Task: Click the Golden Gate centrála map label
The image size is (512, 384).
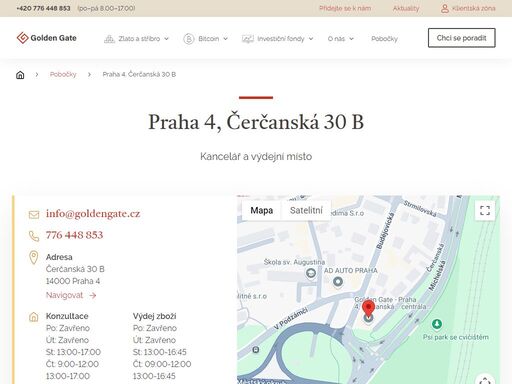Action: (x=390, y=303)
